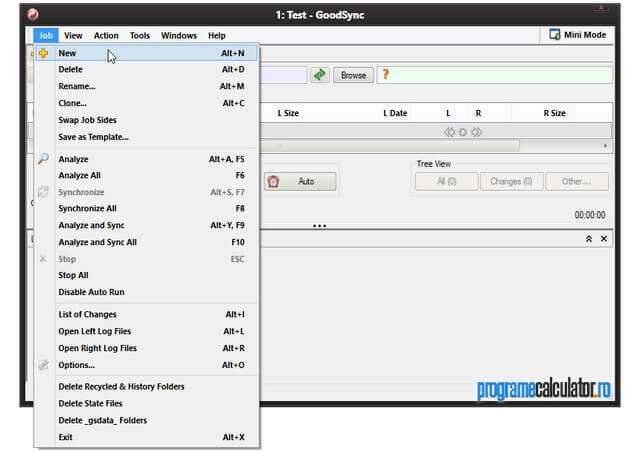
Task: Click the right folder path field
Action: 494,75
